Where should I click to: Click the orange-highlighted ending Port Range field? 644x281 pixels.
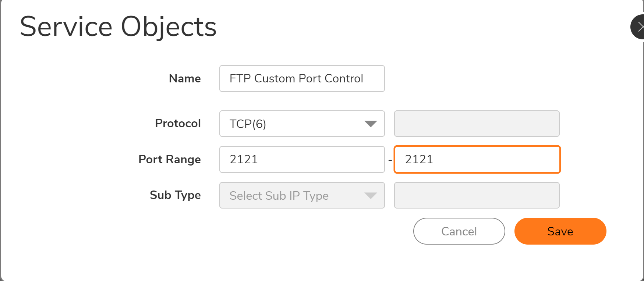pos(477,160)
